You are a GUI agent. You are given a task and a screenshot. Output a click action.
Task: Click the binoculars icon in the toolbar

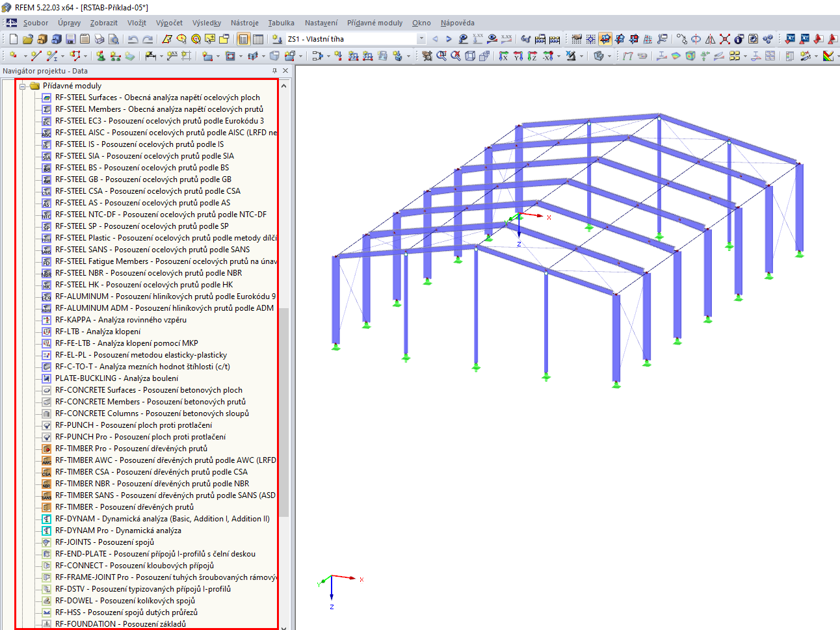pos(526,39)
